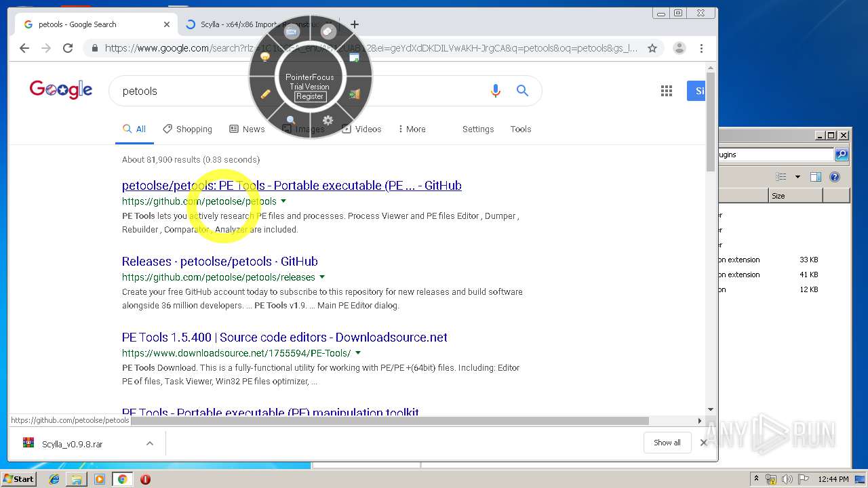Switch to the Scylla x64/x86 tab
Image resolution: width=868 pixels, height=488 pixels.
click(258, 24)
